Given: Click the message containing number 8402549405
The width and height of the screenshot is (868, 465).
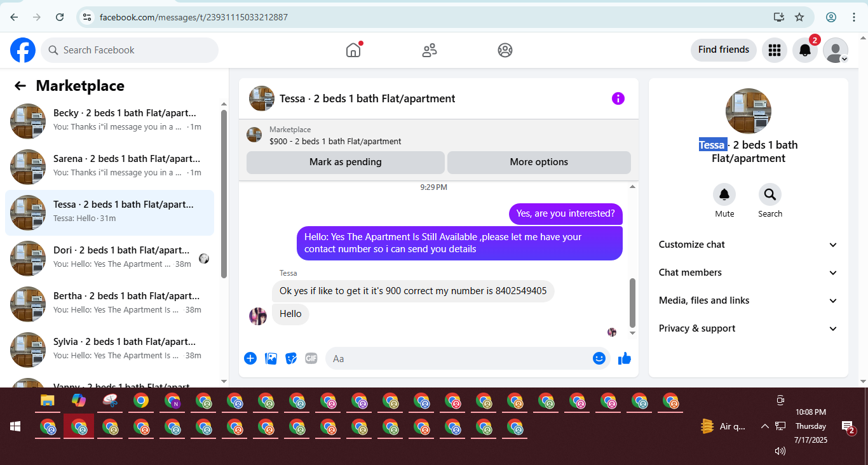Looking at the screenshot, I should [x=413, y=292].
